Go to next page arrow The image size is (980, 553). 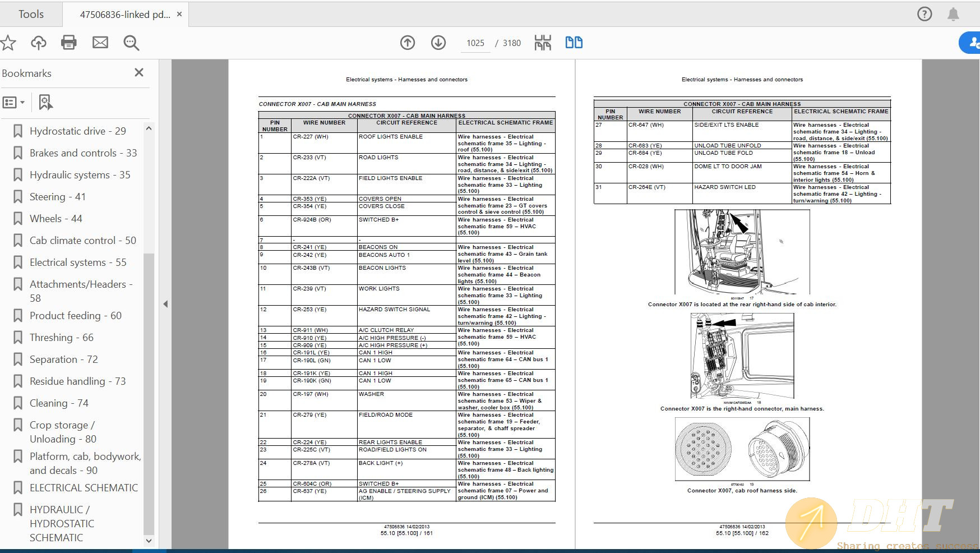[438, 43]
